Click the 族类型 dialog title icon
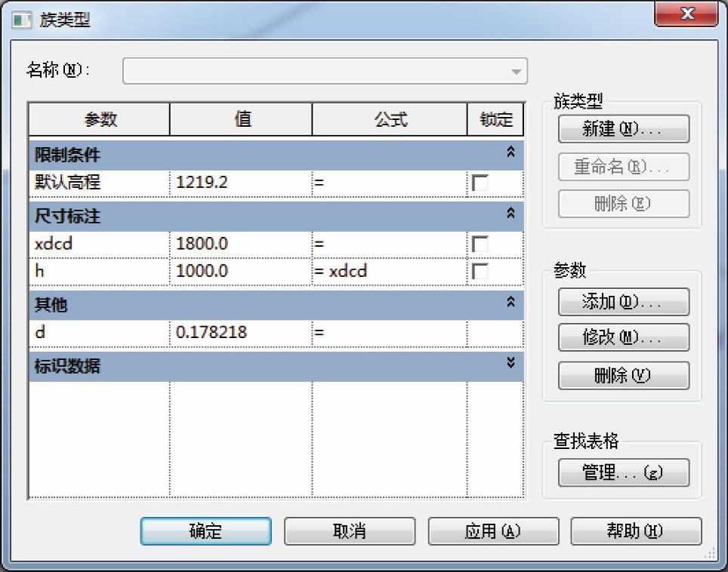728x572 pixels. click(22, 20)
